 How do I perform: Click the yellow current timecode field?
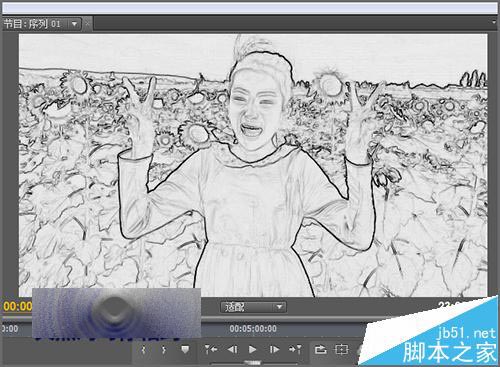tap(18, 306)
